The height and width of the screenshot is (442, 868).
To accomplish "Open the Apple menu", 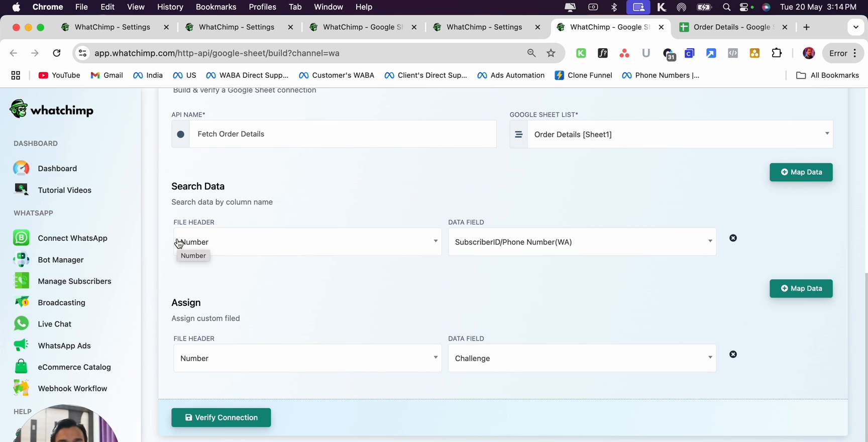I will [x=16, y=7].
